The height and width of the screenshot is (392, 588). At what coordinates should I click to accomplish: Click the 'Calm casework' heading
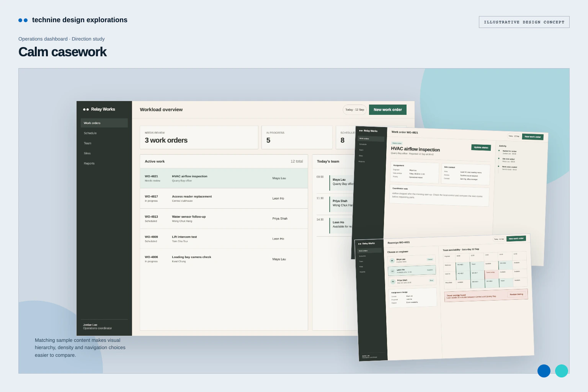coord(62,52)
